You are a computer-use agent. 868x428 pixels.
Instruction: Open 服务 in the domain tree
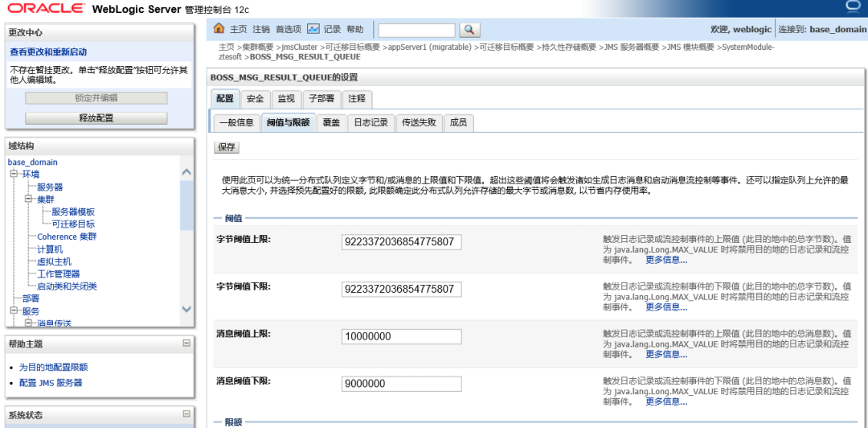pyautogui.click(x=31, y=311)
